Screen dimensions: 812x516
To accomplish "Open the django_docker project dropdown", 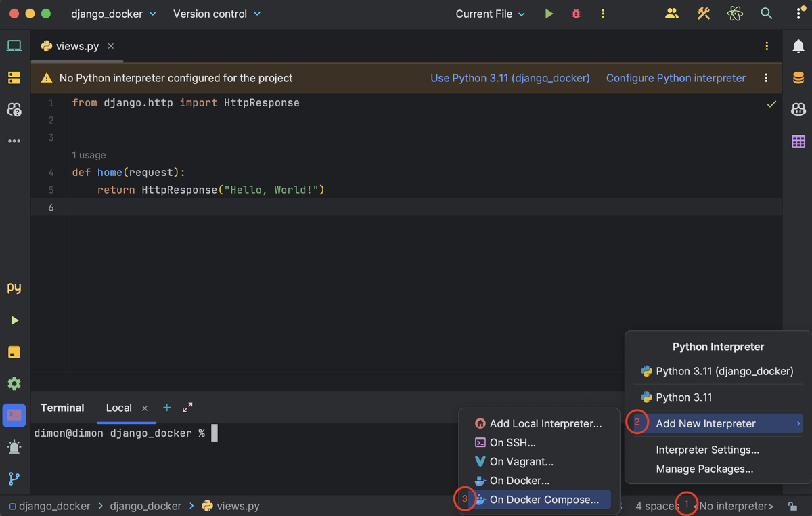I will coord(114,14).
